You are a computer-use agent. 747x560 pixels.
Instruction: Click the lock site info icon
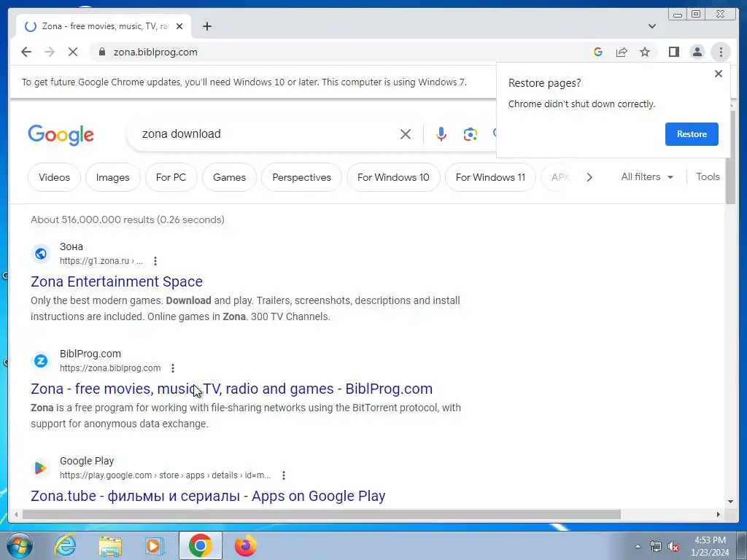pos(102,52)
